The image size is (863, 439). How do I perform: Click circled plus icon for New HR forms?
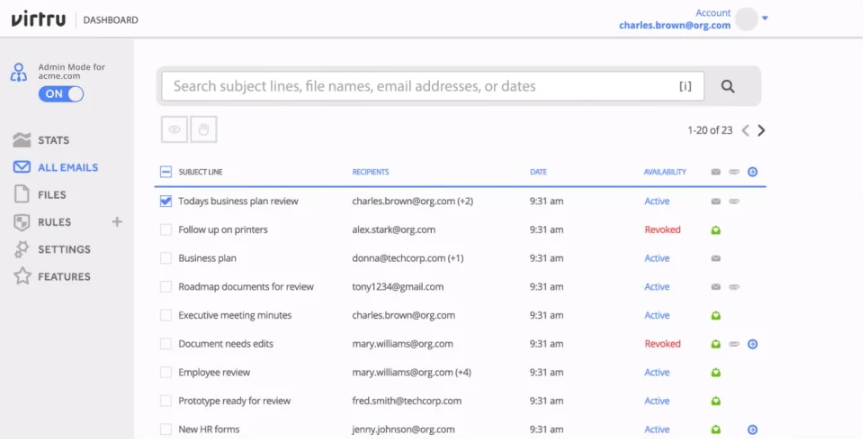[752, 430]
